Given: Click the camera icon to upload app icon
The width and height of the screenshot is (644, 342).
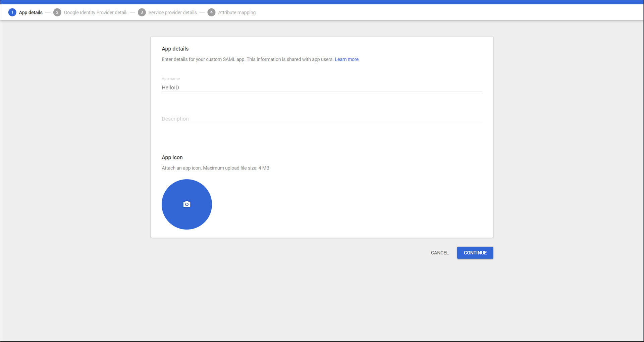Looking at the screenshot, I should coord(187,204).
